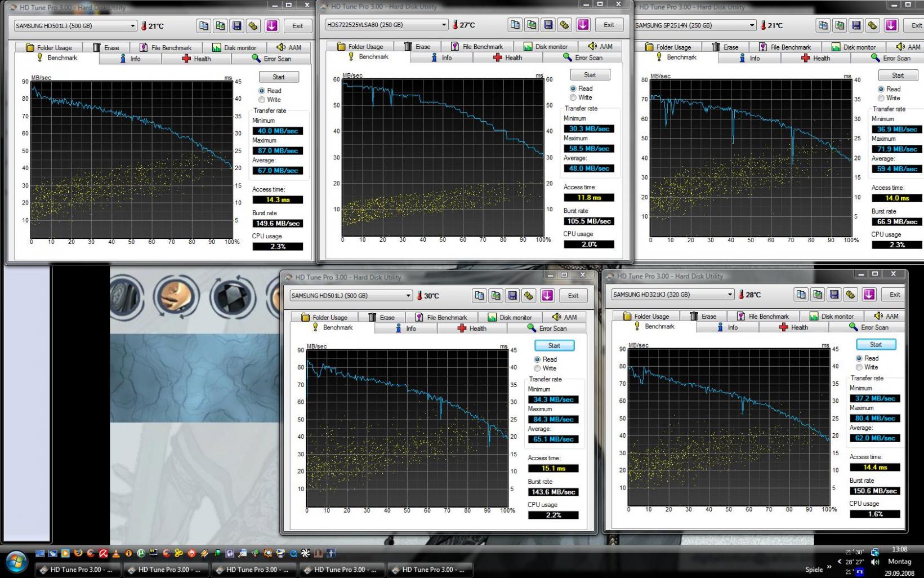Open File Benchmark tab in SP2514N window
Screen dimensions: 924x578
click(785, 47)
